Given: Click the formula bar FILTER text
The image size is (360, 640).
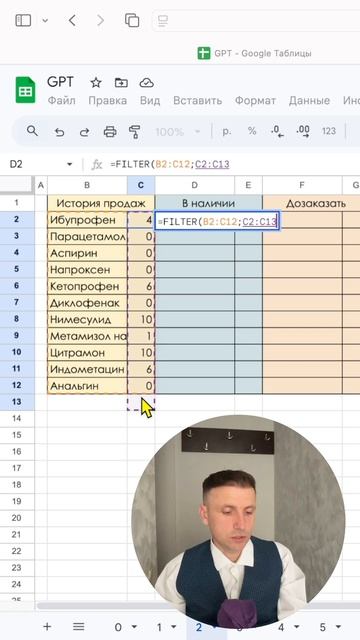Looking at the screenshot, I should (x=170, y=164).
